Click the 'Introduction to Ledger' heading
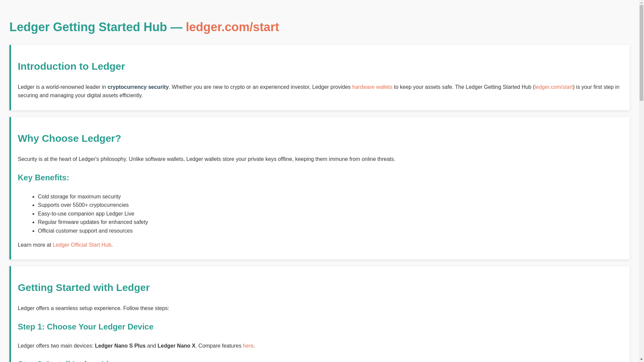644x362 pixels. coord(71,66)
